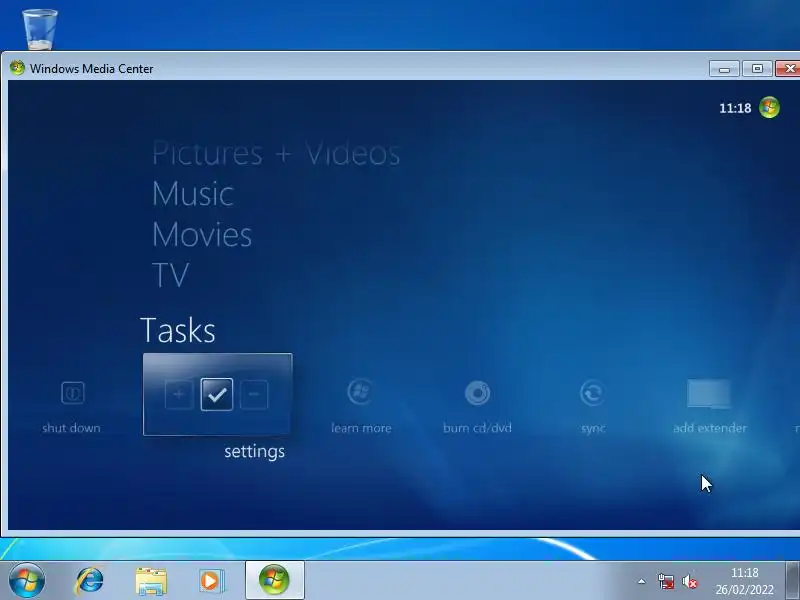Close the Windows Media Center window
This screenshot has height=600, width=800.
click(788, 68)
